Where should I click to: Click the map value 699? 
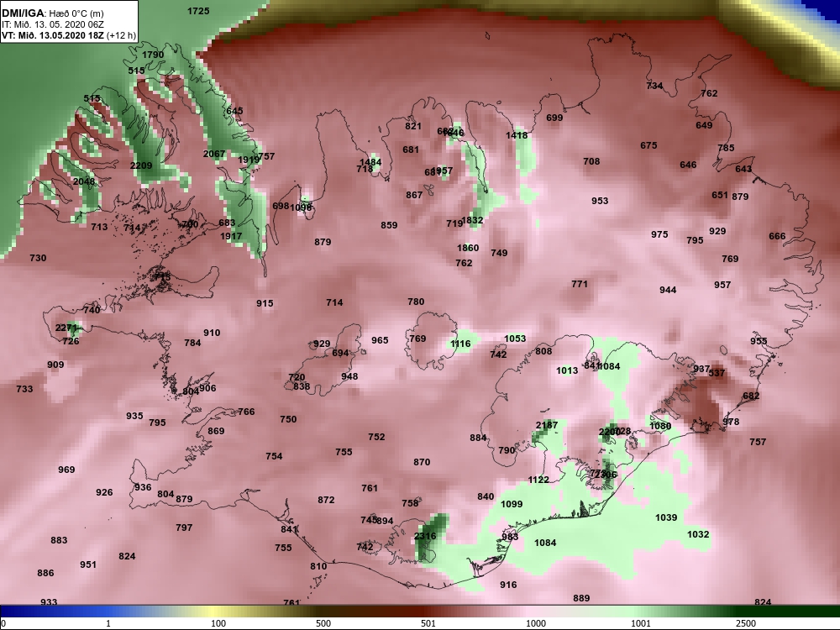pyautogui.click(x=554, y=118)
